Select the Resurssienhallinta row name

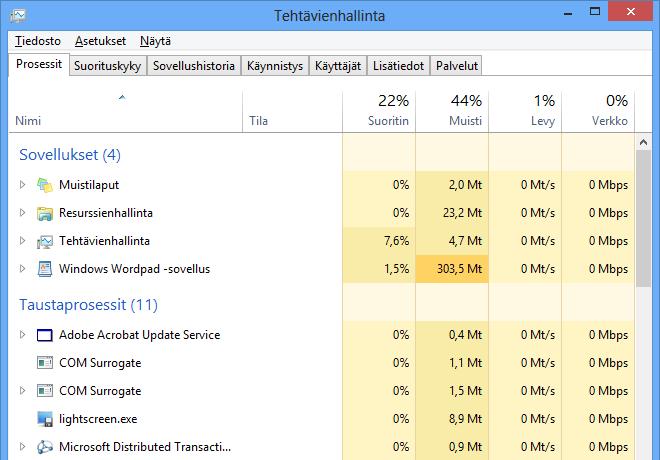point(106,213)
